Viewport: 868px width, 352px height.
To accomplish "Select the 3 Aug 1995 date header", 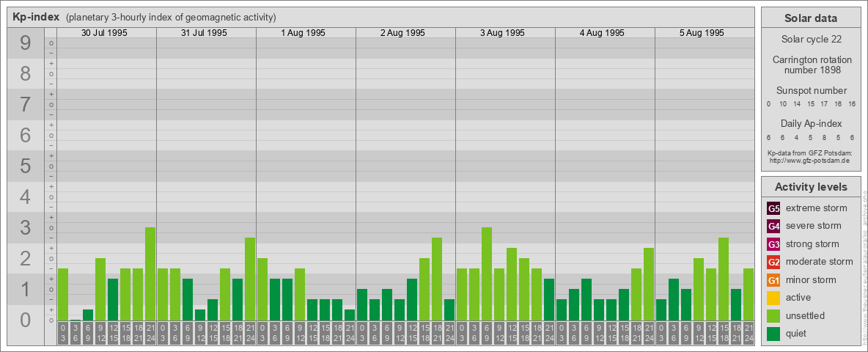I will click(503, 33).
